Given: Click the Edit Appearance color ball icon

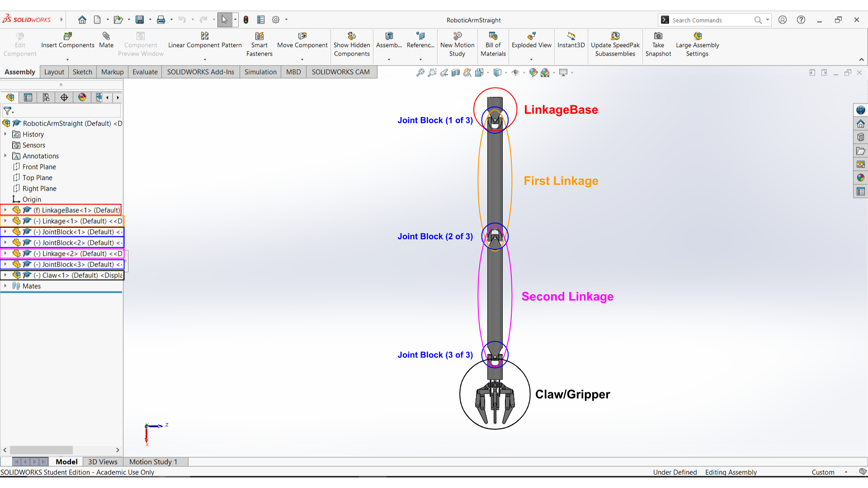Looking at the screenshot, I should pos(533,72).
